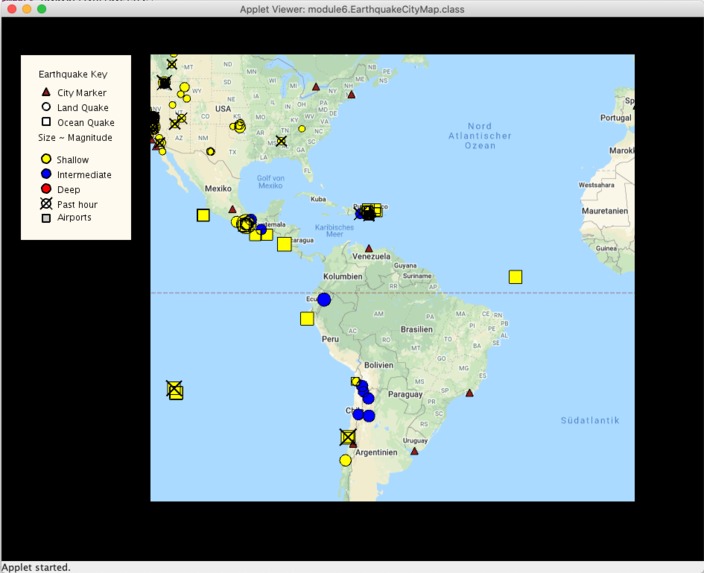
Task: Click the Ocean Quake square symbol in key
Action: (46, 122)
